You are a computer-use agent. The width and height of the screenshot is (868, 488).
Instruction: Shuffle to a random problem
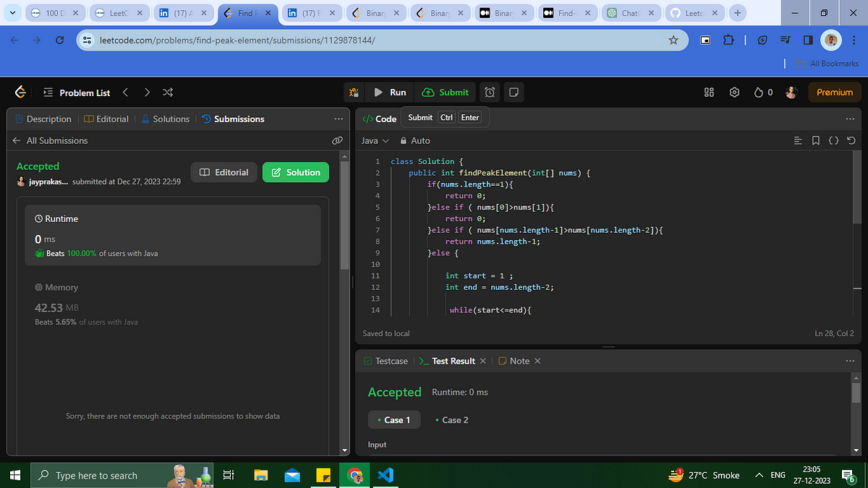pyautogui.click(x=168, y=93)
